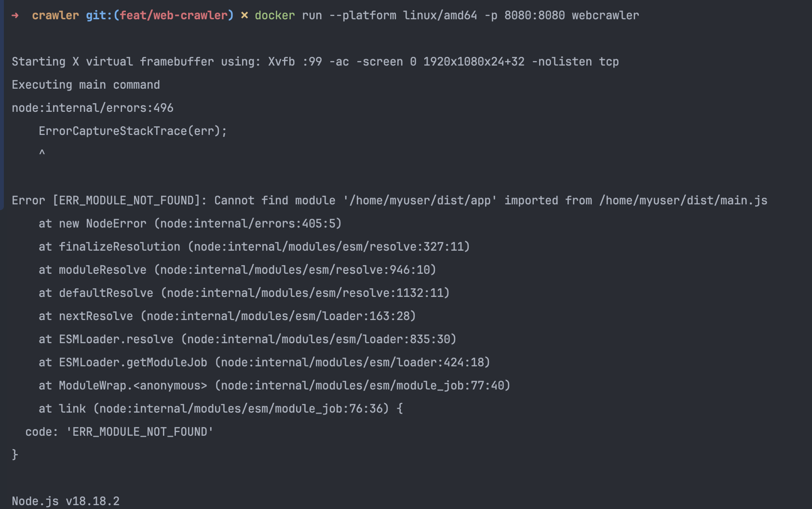Screen dimensions: 812x509
Task: Click the Node.js v18.18.2 version text
Action: point(66,501)
